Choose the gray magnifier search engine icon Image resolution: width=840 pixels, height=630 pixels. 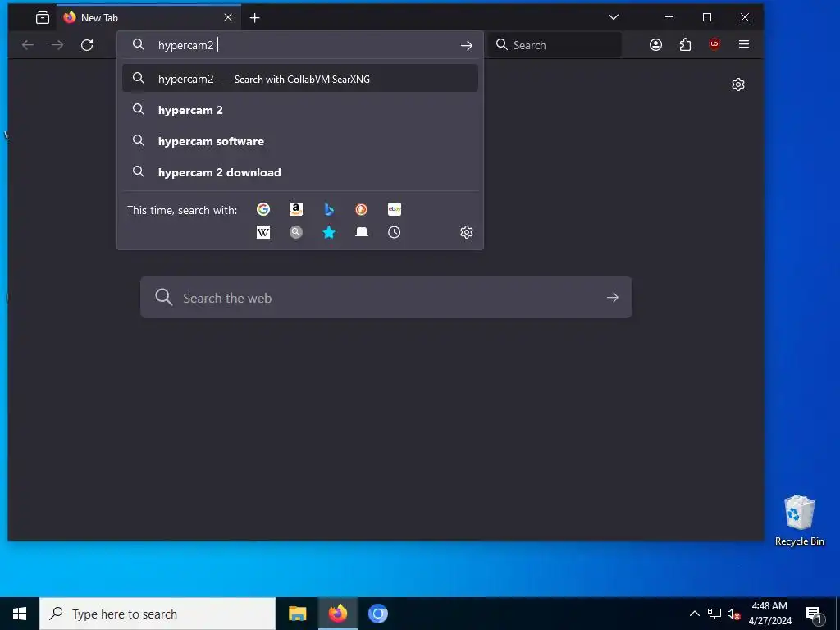(295, 232)
